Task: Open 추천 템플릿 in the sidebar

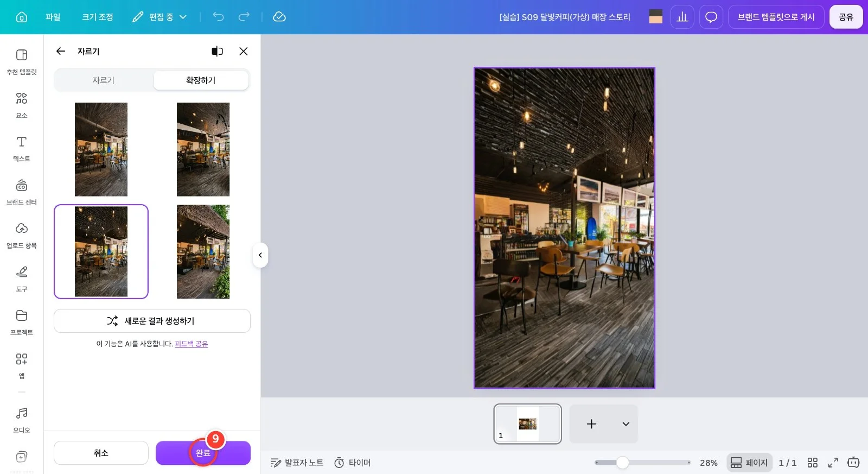Action: 22,62
